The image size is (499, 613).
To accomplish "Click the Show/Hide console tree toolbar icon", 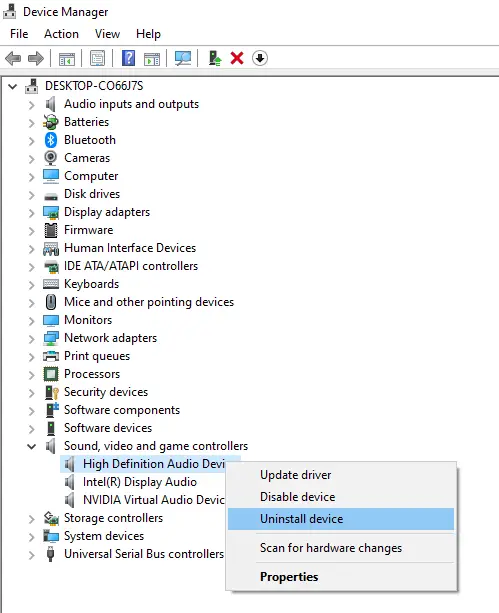I will tap(66, 59).
